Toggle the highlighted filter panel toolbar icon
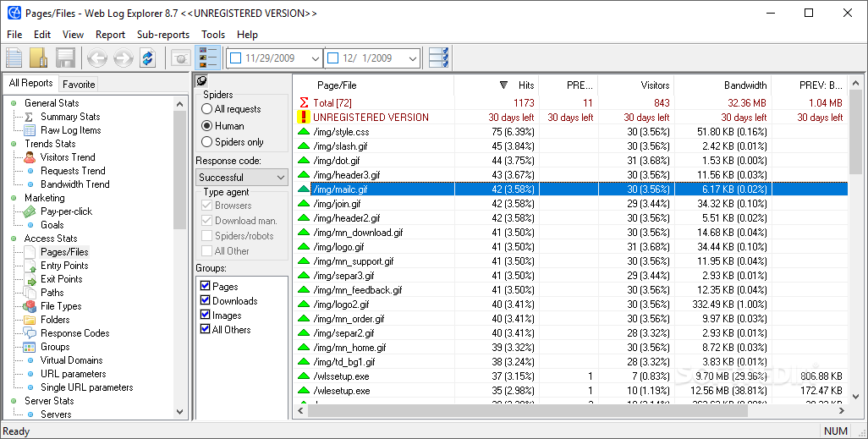The height and width of the screenshot is (439, 868). pos(207,58)
